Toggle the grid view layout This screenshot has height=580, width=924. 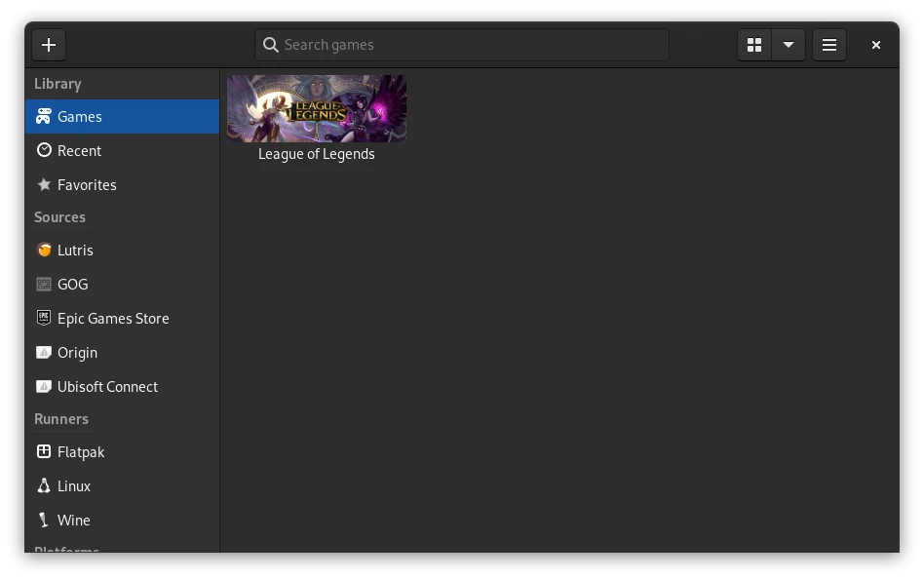coord(753,44)
